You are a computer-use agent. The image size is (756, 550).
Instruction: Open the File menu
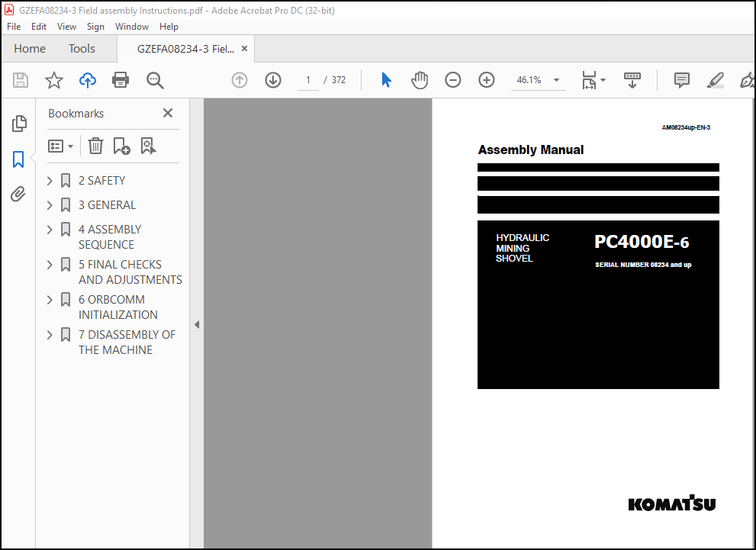click(x=14, y=27)
